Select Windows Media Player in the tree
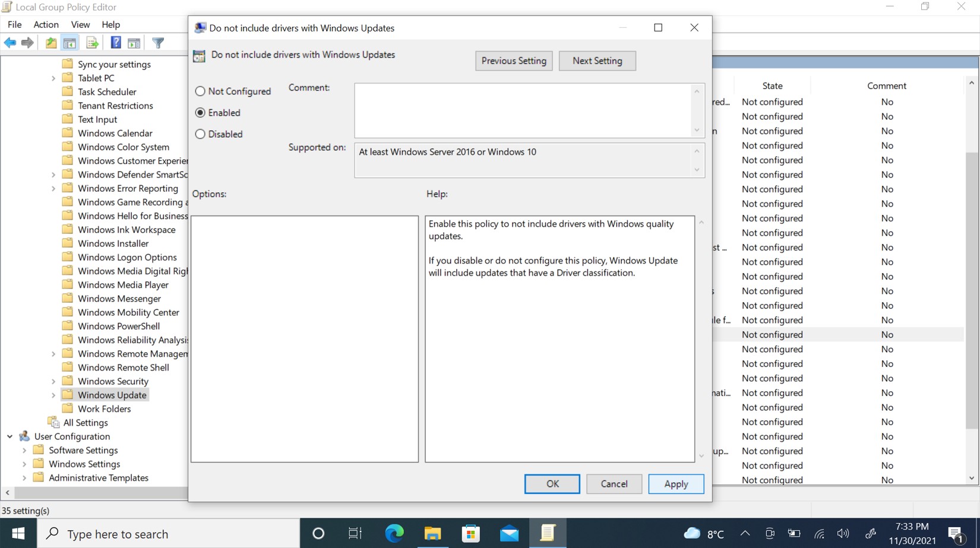Viewport: 980px width, 548px height. point(123,284)
